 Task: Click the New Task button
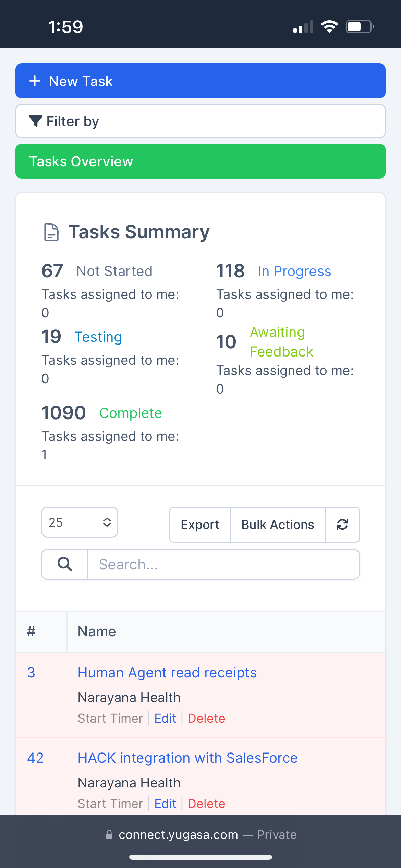[x=200, y=81]
